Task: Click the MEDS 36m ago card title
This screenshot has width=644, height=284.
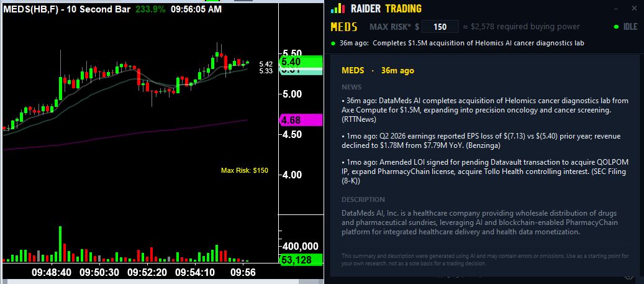Action: click(x=378, y=70)
